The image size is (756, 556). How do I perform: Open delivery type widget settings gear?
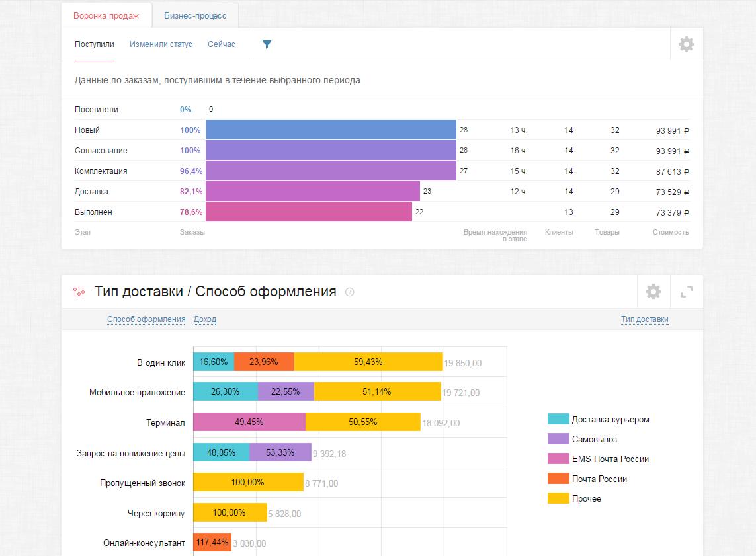(653, 292)
